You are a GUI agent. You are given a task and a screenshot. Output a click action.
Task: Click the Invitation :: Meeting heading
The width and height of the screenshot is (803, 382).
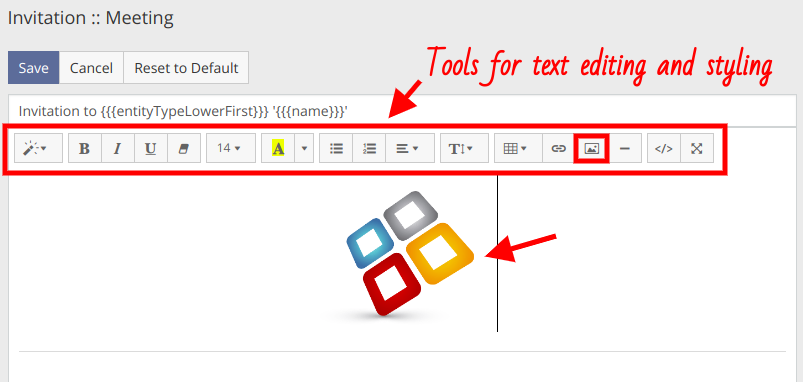(91, 18)
